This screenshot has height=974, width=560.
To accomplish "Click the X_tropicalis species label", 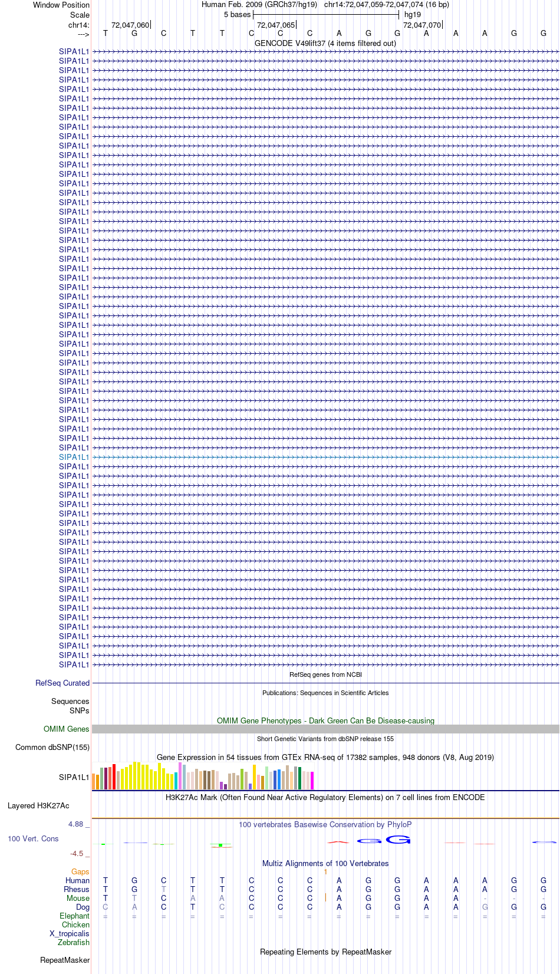I will click(x=70, y=933).
